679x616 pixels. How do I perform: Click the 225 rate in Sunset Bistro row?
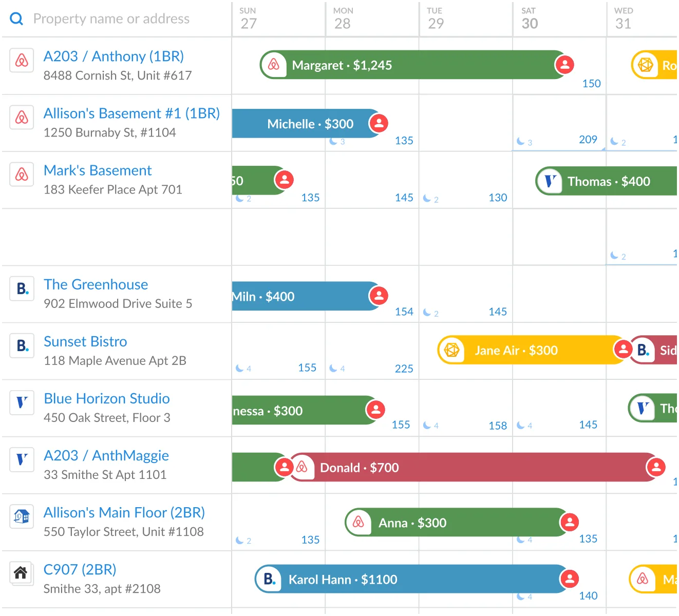point(404,369)
